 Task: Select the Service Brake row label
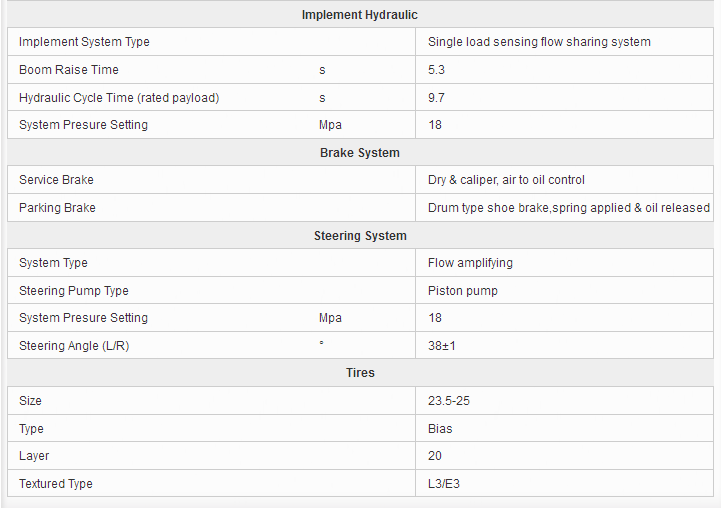coord(56,180)
